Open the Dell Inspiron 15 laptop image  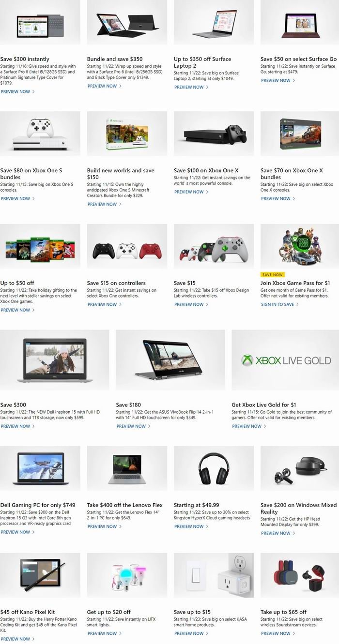(55, 360)
